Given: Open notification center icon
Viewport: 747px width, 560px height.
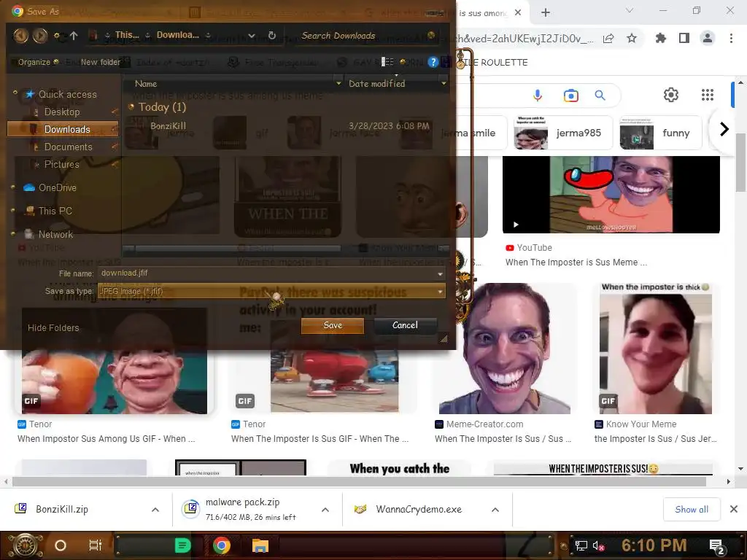Looking at the screenshot, I should [x=716, y=546].
